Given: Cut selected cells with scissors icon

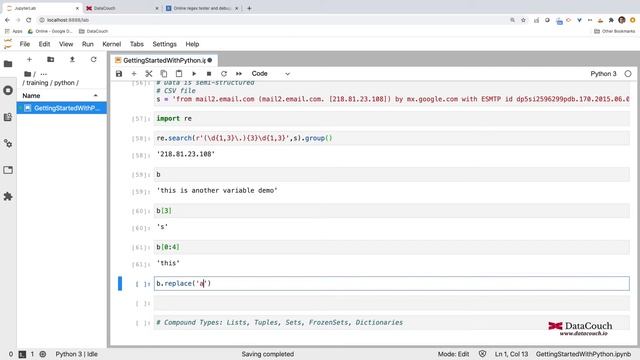Looking at the screenshot, I should pos(149,74).
